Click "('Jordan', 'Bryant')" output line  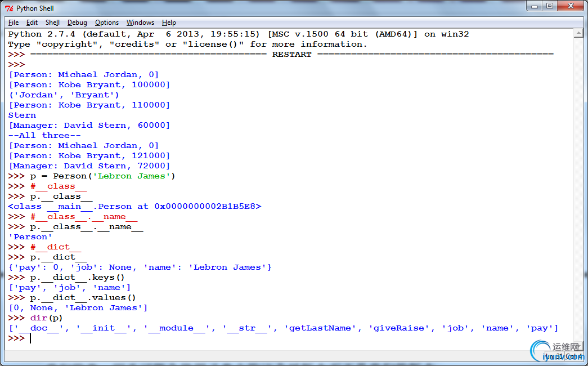pyautogui.click(x=64, y=95)
